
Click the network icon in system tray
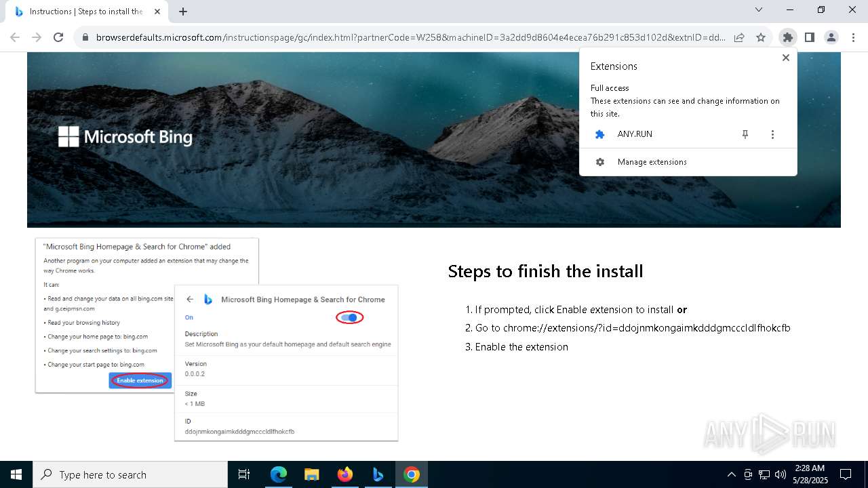click(x=764, y=474)
